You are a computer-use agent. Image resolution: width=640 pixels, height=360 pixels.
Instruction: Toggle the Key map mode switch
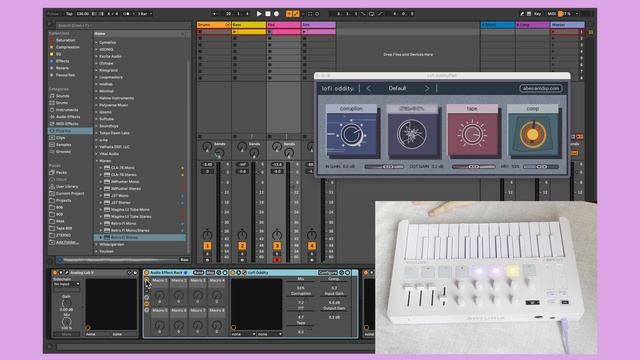tap(537, 13)
